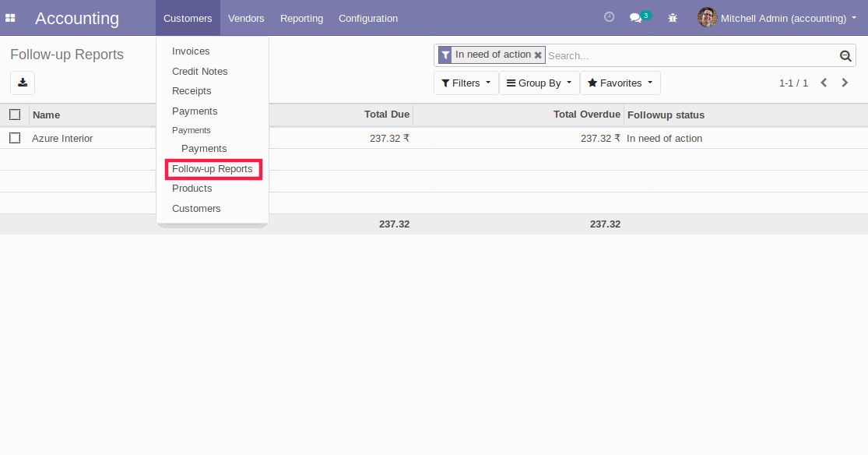The height and width of the screenshot is (455, 868).
Task: Go to the next page arrow
Action: pos(845,83)
